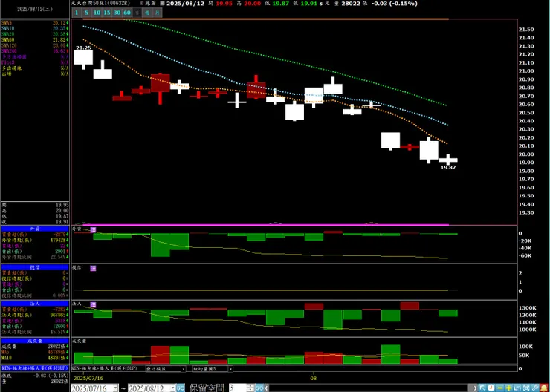Screen dimensions: 550x392
Task: Click the small icon before the date 2025/08/12 in header
Action: pyautogui.click(x=162, y=3)
